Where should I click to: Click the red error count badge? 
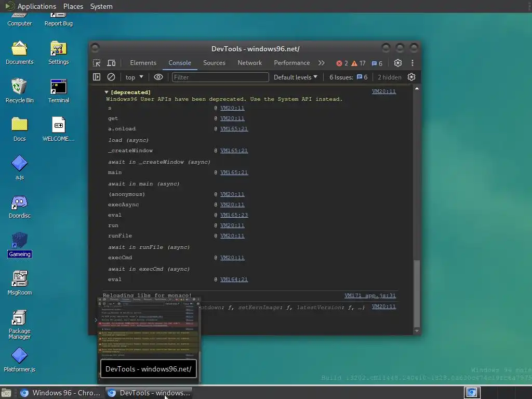[342, 63]
